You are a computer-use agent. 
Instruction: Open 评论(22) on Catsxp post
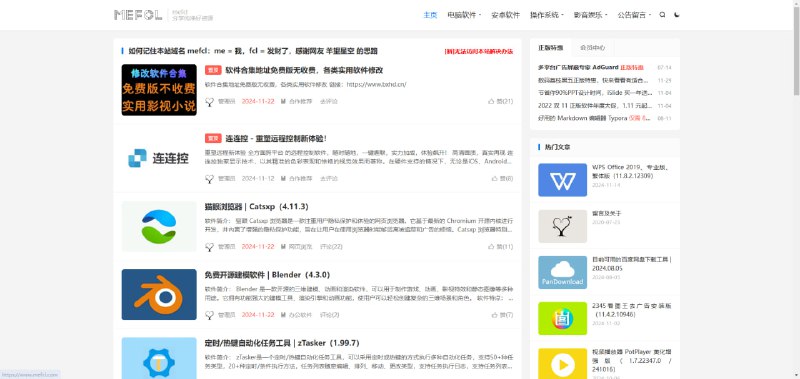(331, 247)
